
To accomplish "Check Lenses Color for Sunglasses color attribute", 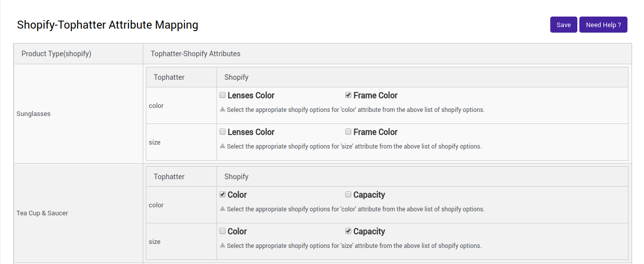I will point(223,95).
